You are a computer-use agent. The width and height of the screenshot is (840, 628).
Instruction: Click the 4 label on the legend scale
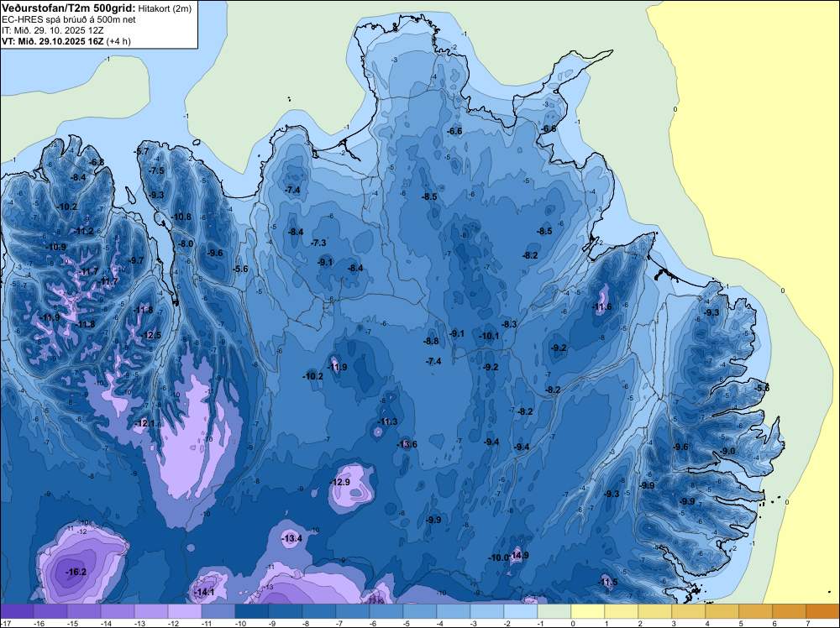[707, 623]
